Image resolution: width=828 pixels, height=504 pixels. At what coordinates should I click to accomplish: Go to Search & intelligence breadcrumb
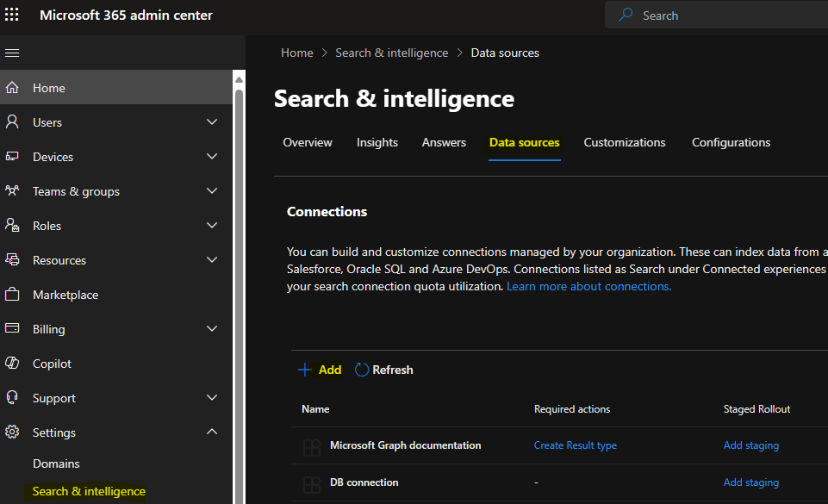(392, 53)
